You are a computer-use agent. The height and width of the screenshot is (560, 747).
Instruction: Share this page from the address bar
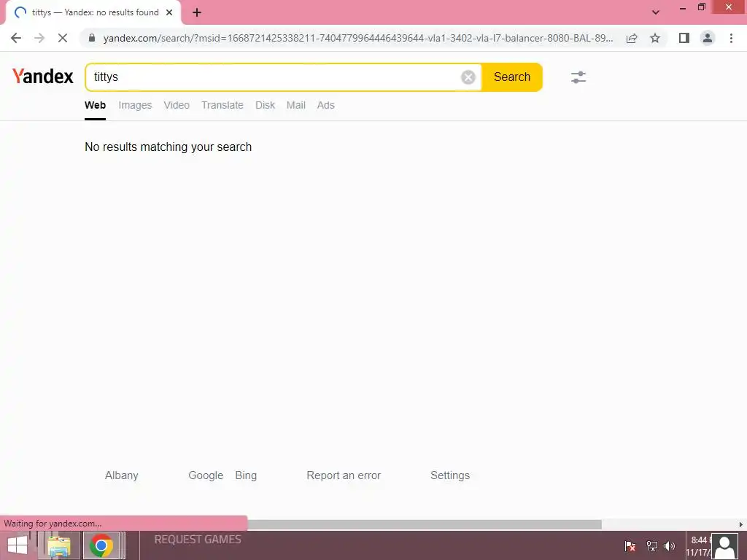pyautogui.click(x=632, y=38)
